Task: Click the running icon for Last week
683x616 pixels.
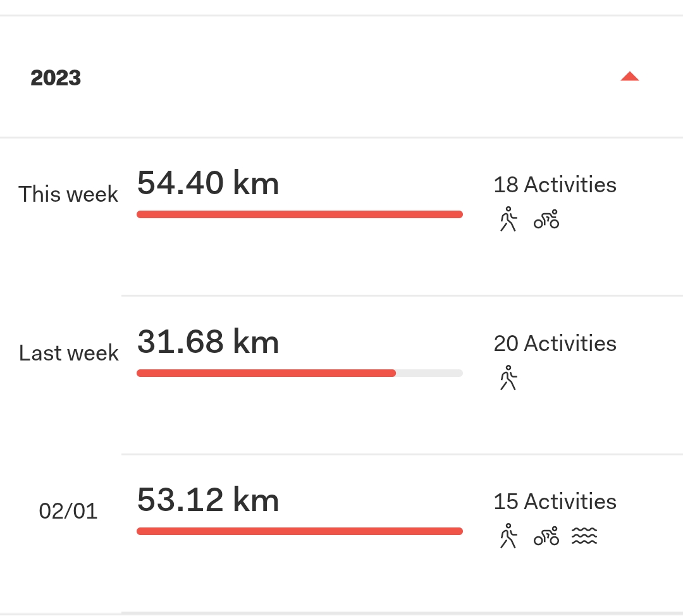Action: pos(508,378)
